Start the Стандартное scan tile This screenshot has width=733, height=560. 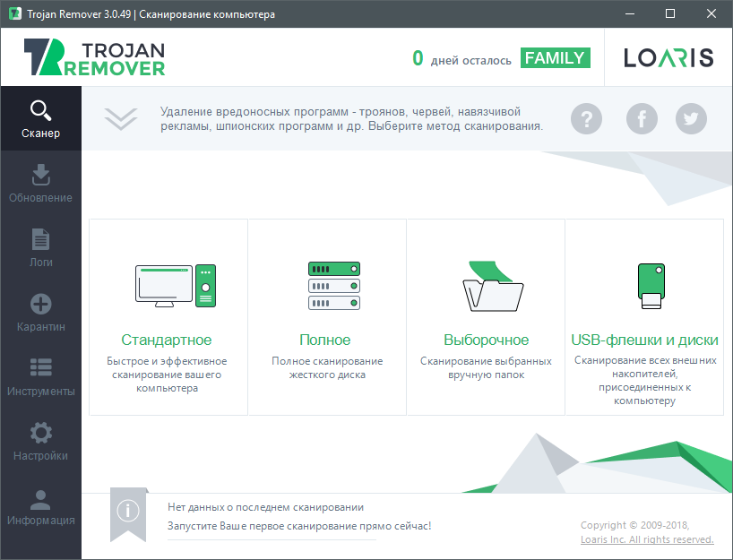pos(168,317)
